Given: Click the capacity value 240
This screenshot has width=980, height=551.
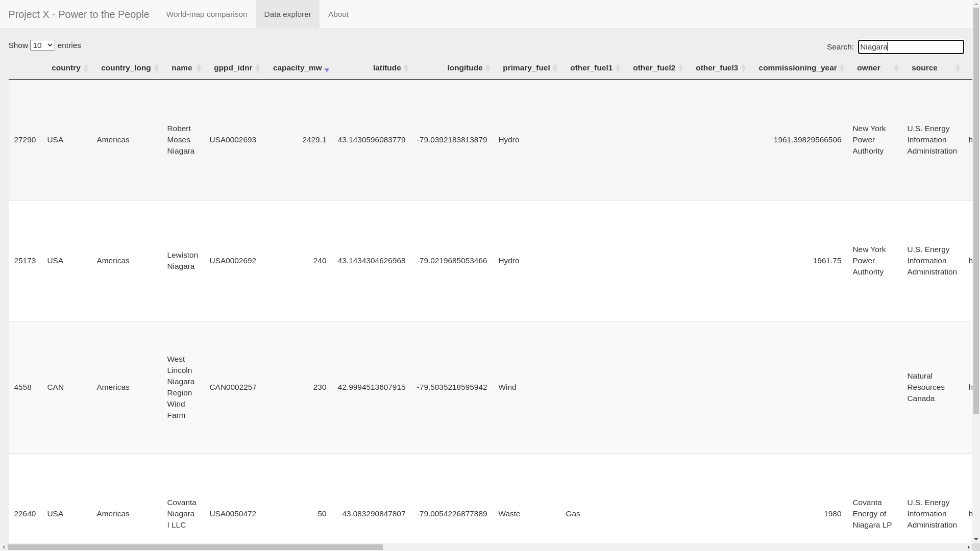Looking at the screenshot, I should click(320, 261).
